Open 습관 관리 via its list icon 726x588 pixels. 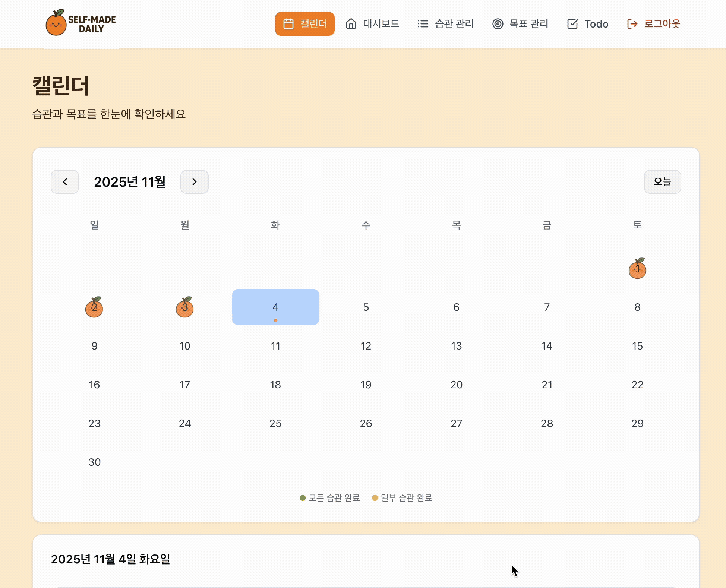423,23
